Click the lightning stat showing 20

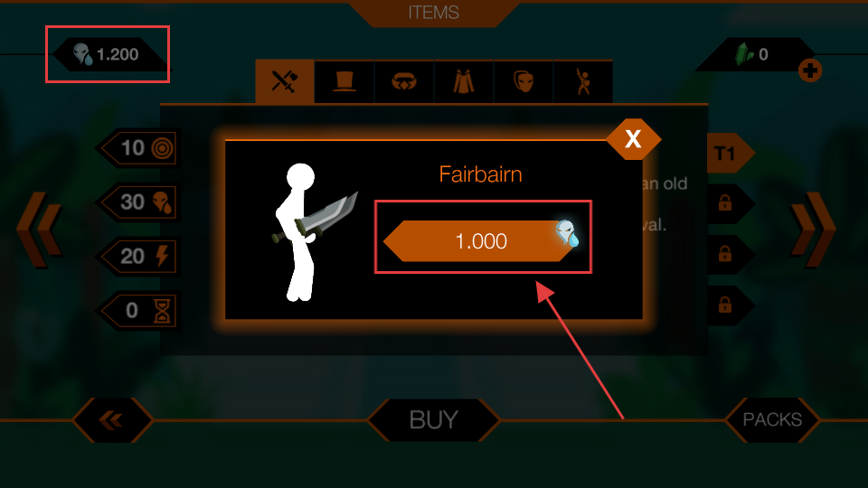point(138,256)
